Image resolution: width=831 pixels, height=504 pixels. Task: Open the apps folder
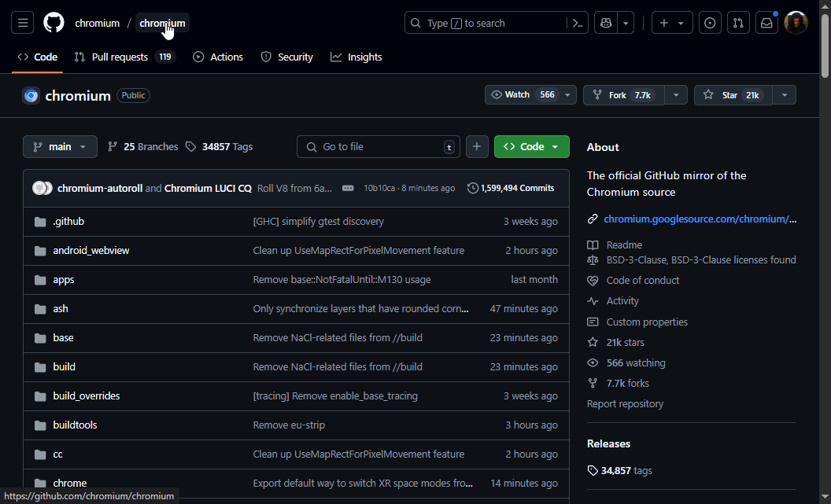(x=64, y=280)
